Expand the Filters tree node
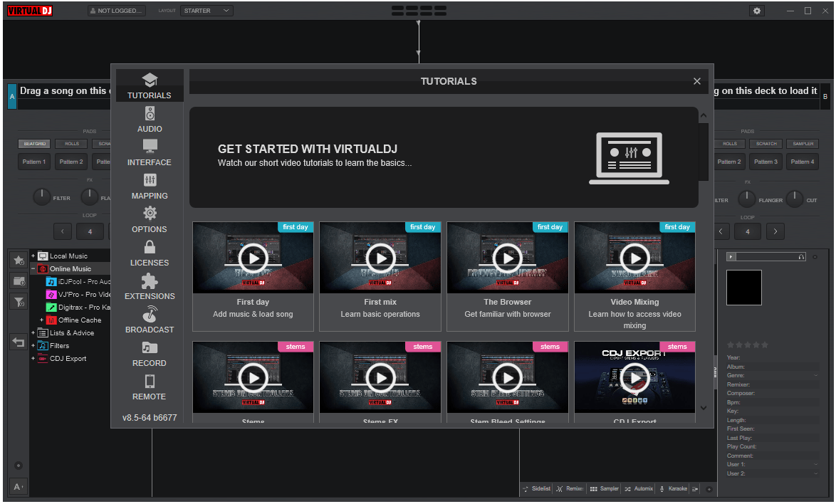This screenshot has width=836, height=504. point(33,346)
